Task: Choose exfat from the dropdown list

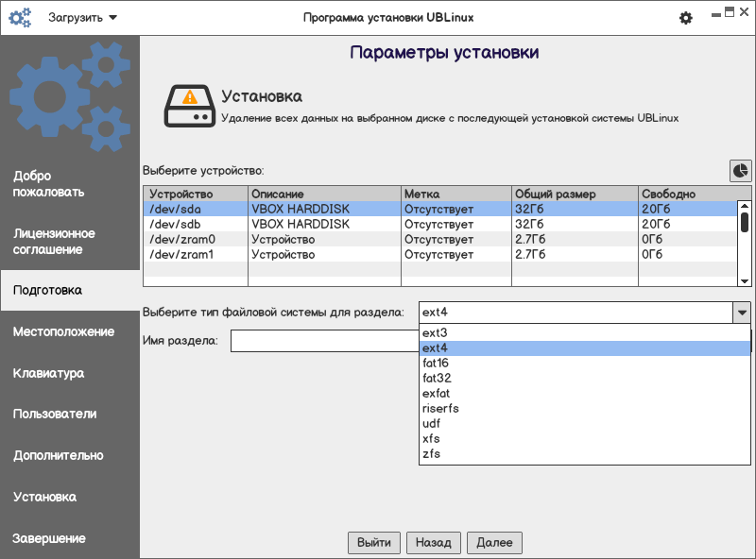Action: coord(437,394)
